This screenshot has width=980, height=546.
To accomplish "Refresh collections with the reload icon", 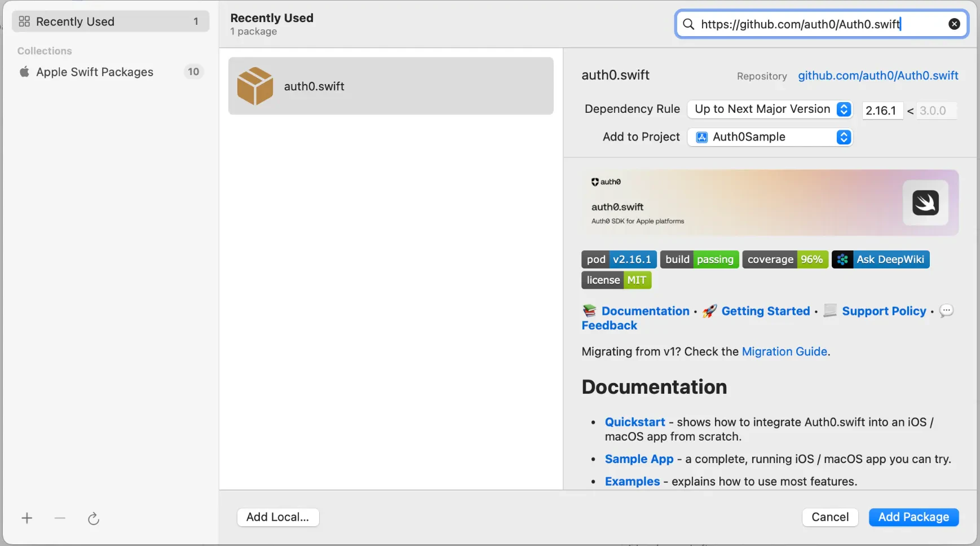I will [94, 518].
